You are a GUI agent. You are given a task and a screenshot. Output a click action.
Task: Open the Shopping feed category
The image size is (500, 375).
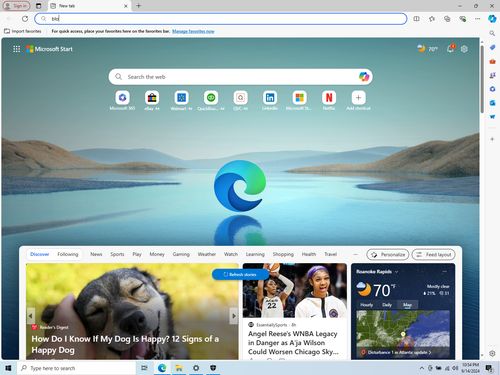tap(283, 254)
